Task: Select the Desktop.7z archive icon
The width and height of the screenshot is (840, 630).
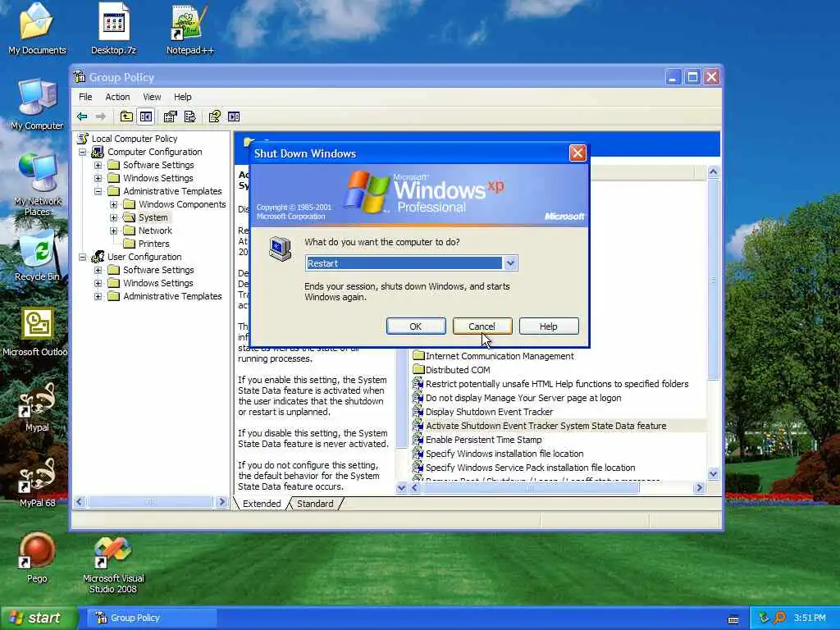Action: point(113,29)
